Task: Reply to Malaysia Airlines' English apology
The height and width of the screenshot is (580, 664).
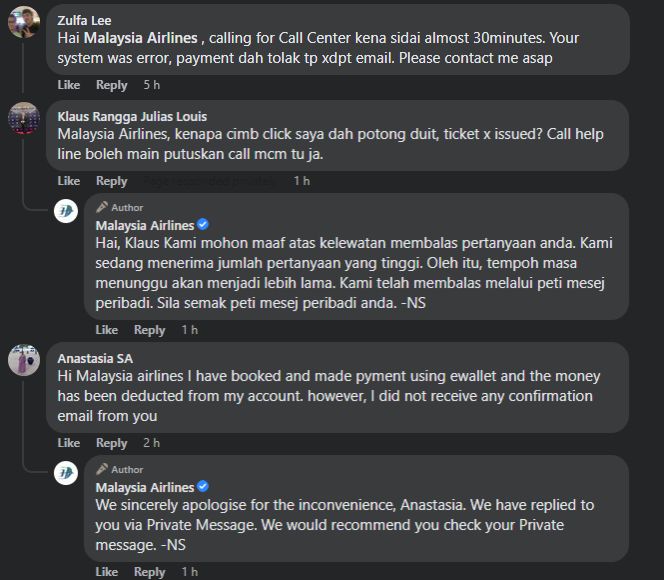Action: coord(150,572)
